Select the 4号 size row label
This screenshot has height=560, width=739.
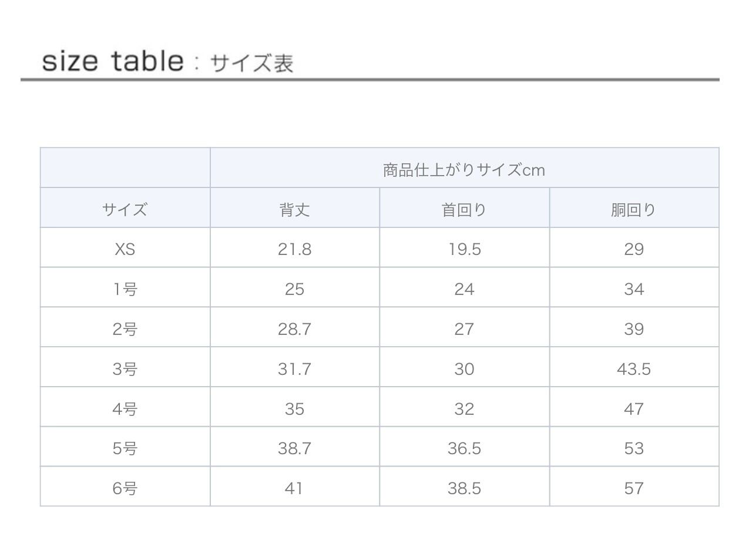click(125, 409)
